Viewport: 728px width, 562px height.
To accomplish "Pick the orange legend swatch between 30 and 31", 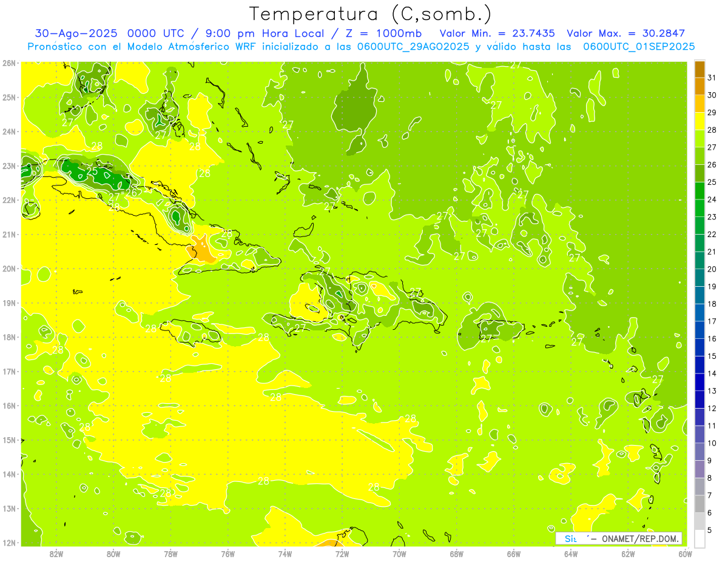I will click(699, 87).
